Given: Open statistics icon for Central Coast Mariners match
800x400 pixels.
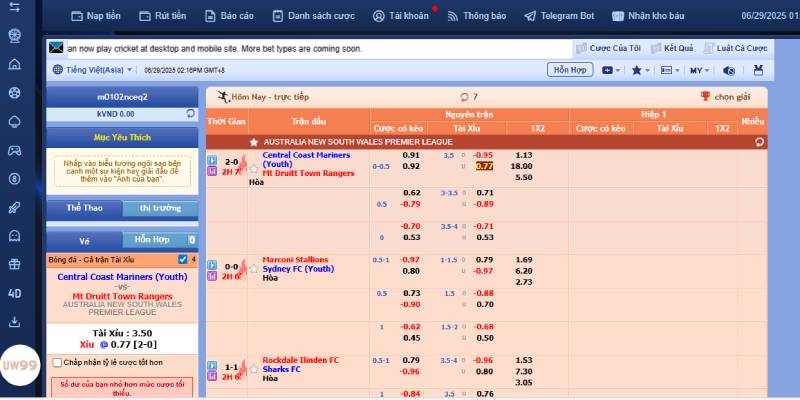Looking at the screenshot, I should (x=212, y=171).
